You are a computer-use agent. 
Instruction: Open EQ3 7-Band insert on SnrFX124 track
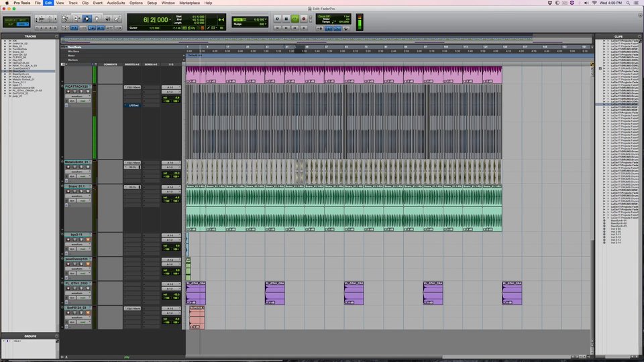click(133, 308)
